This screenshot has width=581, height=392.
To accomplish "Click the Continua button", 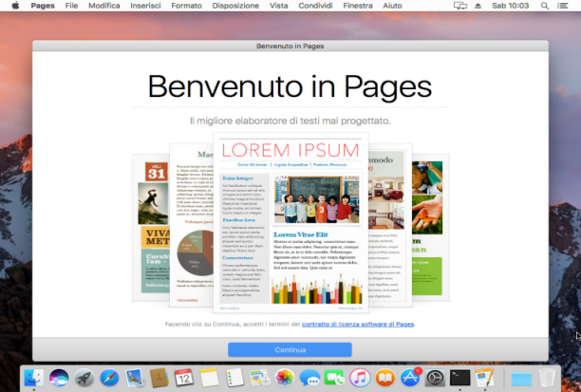I will (290, 349).
